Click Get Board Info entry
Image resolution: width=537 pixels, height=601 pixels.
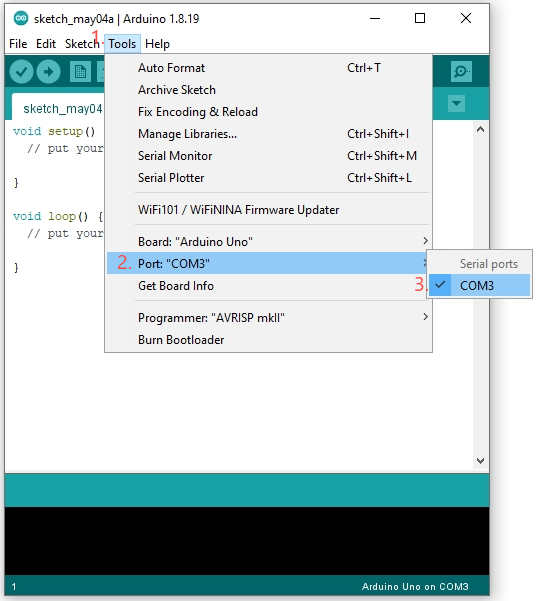(268, 286)
